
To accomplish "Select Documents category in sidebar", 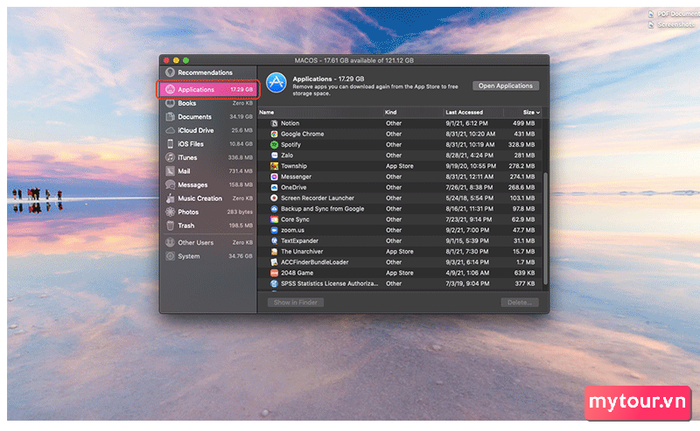I will 195,117.
